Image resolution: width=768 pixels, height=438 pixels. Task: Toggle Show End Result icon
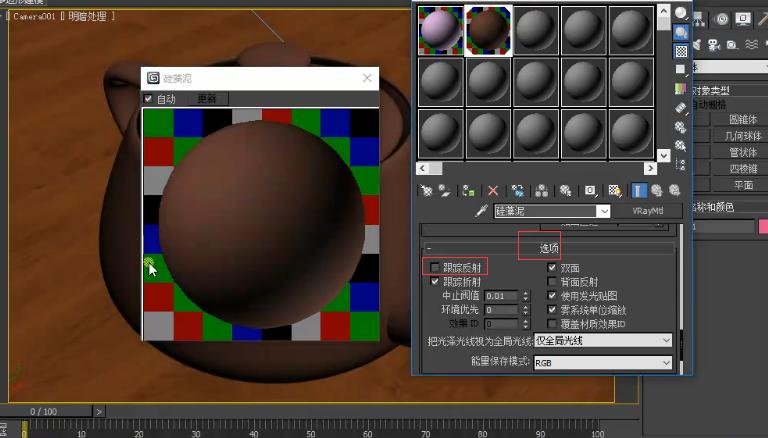638,191
